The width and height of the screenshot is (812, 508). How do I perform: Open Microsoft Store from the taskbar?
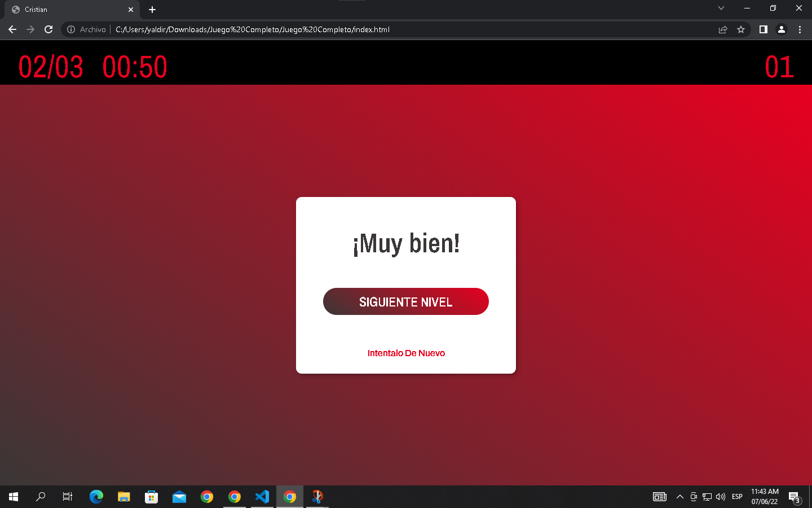coord(152,497)
